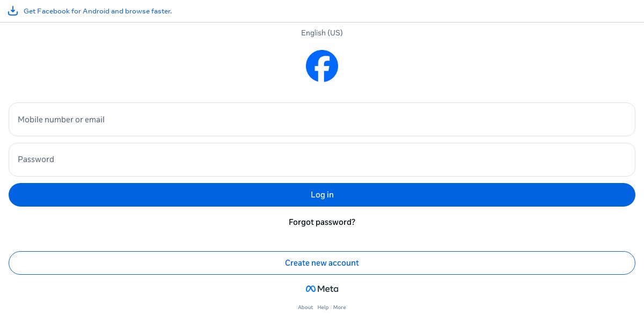Open the English (US) language selector
This screenshot has height=322, width=644.
coord(322,33)
